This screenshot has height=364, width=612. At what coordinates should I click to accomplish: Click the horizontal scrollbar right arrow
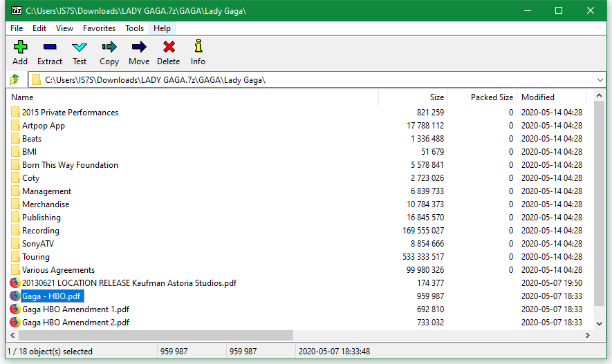(x=587, y=335)
